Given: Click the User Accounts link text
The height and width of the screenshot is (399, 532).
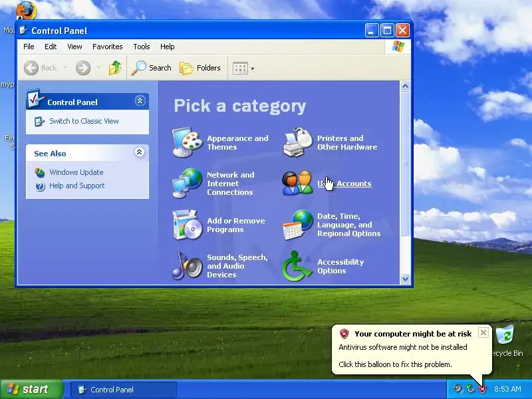Looking at the screenshot, I should (344, 184).
